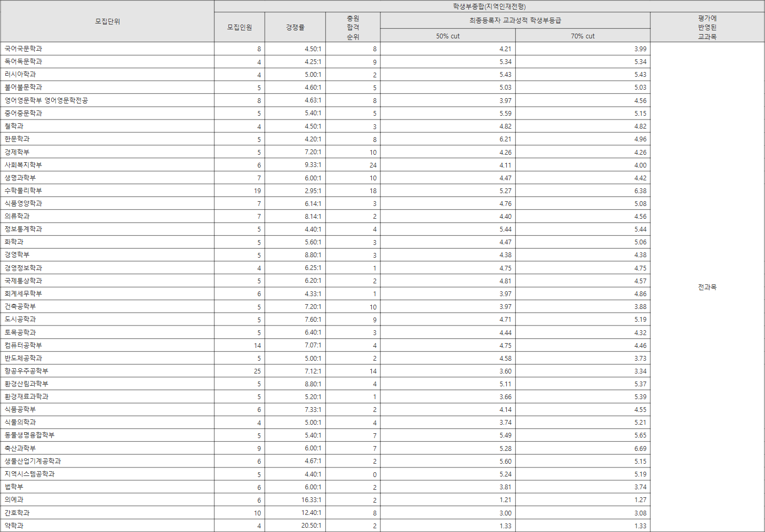This screenshot has height=532, width=765.
Task: Click the 50% cut column header
Action: point(448,36)
